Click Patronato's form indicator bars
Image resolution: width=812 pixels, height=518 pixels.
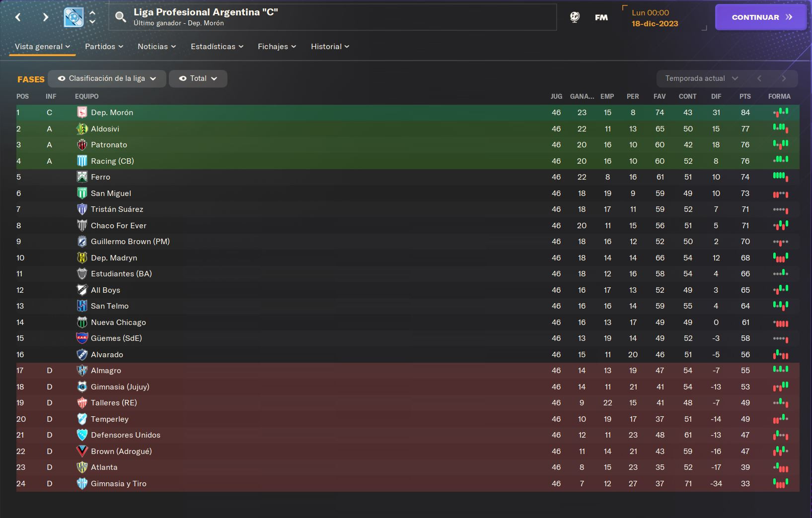(781, 145)
